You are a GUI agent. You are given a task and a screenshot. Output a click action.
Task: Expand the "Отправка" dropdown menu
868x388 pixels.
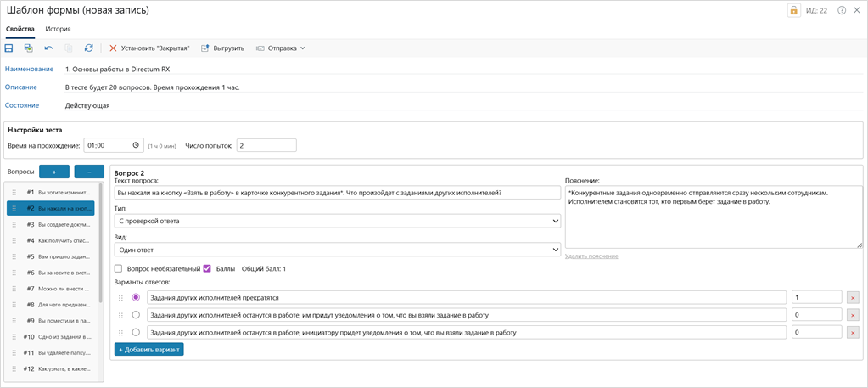tap(282, 48)
